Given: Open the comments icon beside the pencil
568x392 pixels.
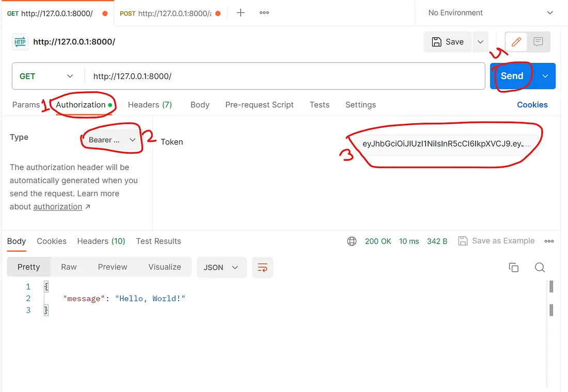Looking at the screenshot, I should tap(539, 42).
